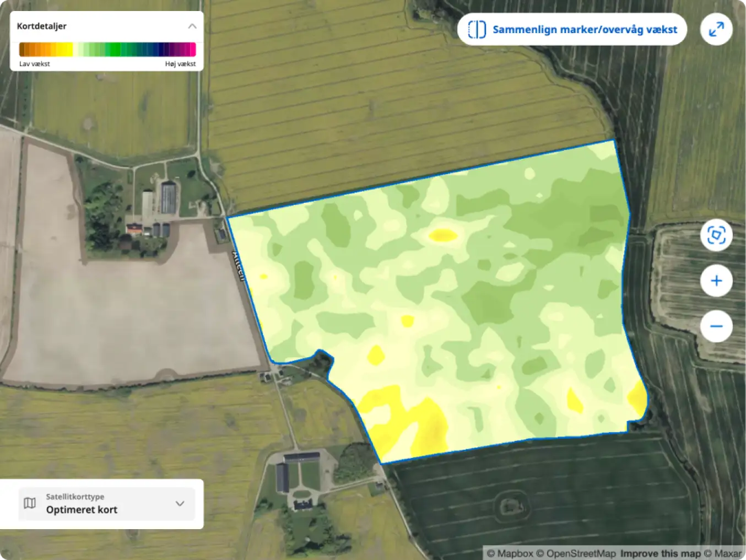Click the orange low-growth end of legend

pos(25,50)
